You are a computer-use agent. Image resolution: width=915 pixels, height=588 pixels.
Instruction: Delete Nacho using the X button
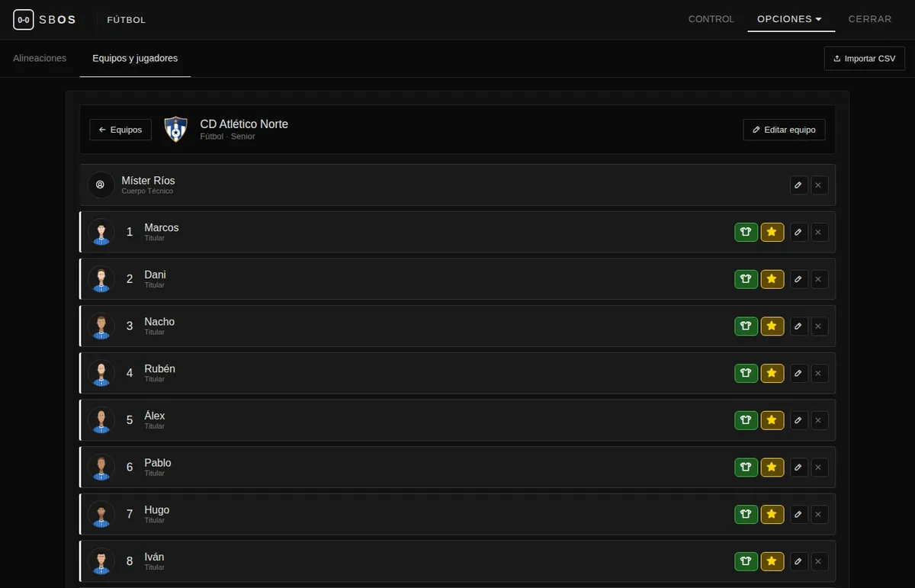(x=819, y=326)
